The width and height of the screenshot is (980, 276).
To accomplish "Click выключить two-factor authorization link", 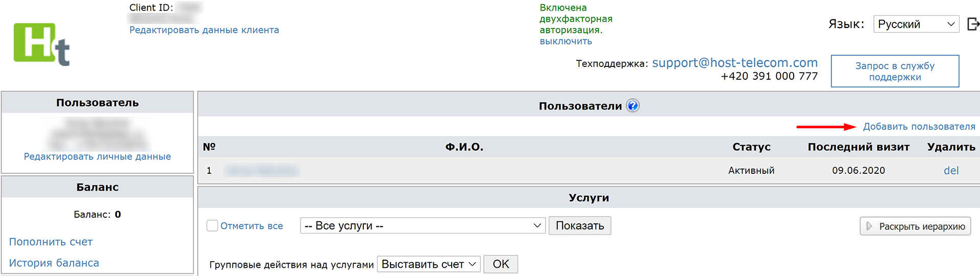I will pyautogui.click(x=566, y=41).
